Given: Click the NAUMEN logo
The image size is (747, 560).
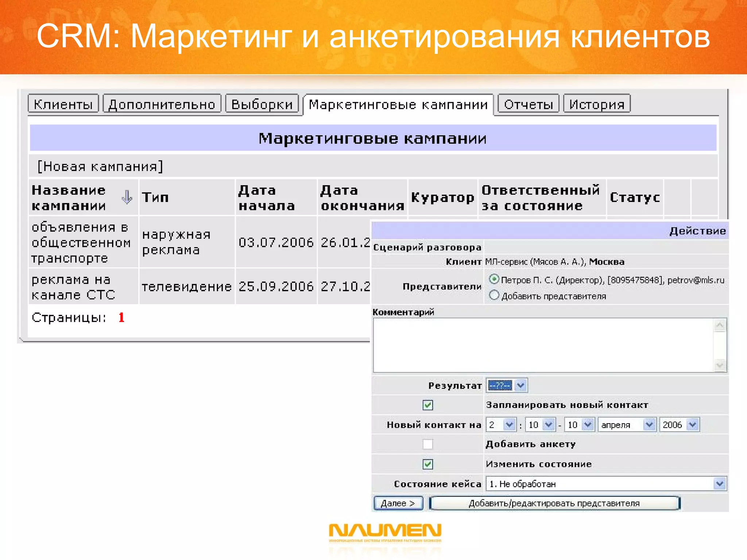Looking at the screenshot, I should (385, 533).
